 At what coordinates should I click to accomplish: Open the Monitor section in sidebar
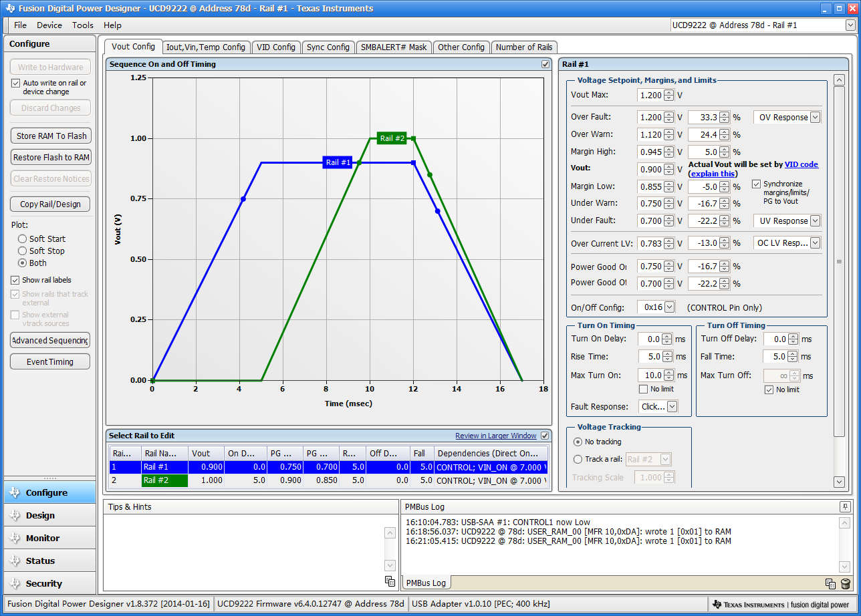(x=49, y=538)
